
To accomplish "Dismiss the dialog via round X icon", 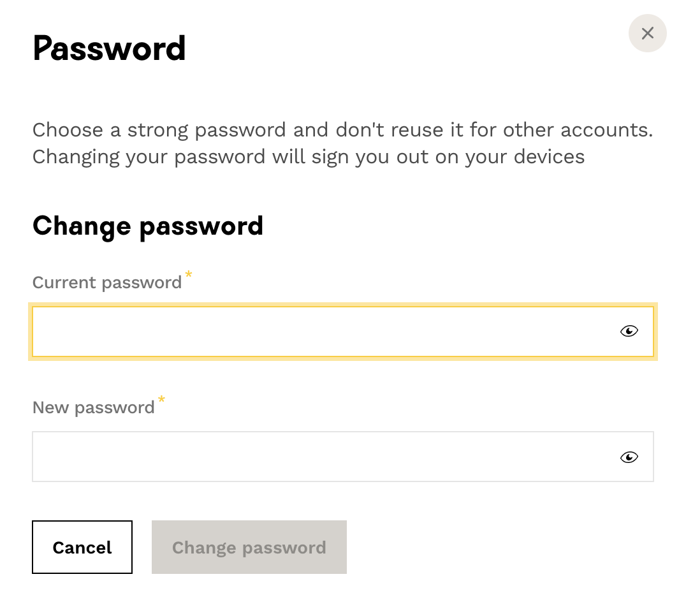I will click(x=647, y=33).
